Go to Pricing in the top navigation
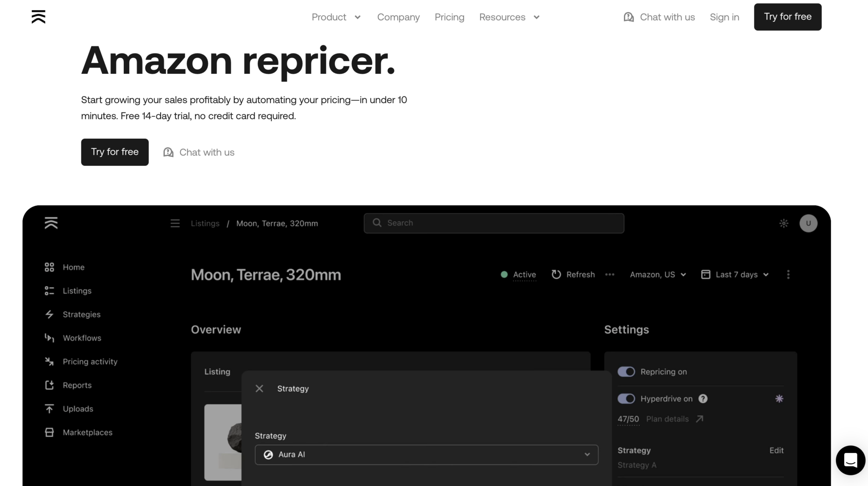The image size is (868, 486). (449, 17)
